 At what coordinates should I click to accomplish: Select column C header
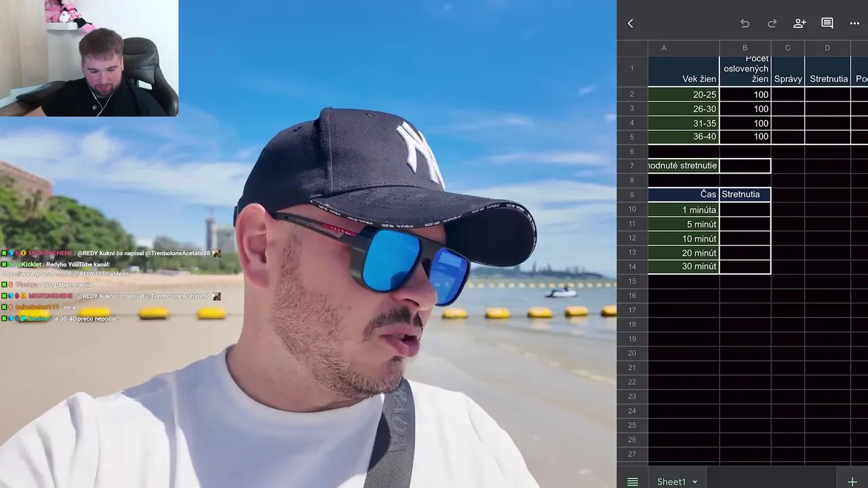point(788,48)
